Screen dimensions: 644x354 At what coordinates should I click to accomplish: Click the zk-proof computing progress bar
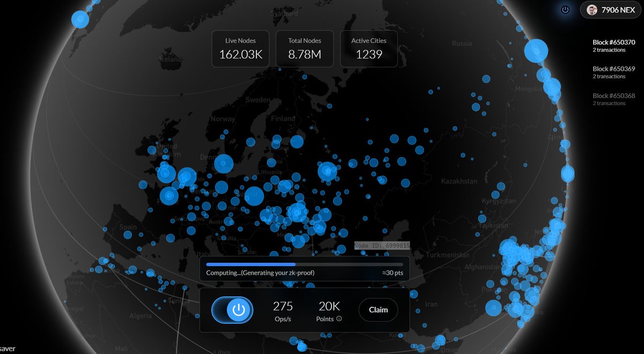(304, 264)
